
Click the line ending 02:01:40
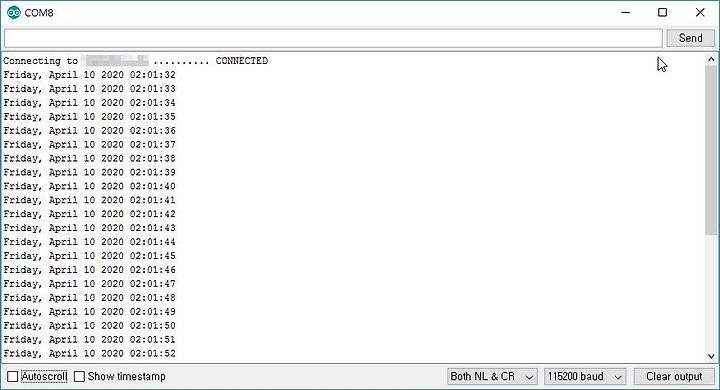tap(90, 186)
